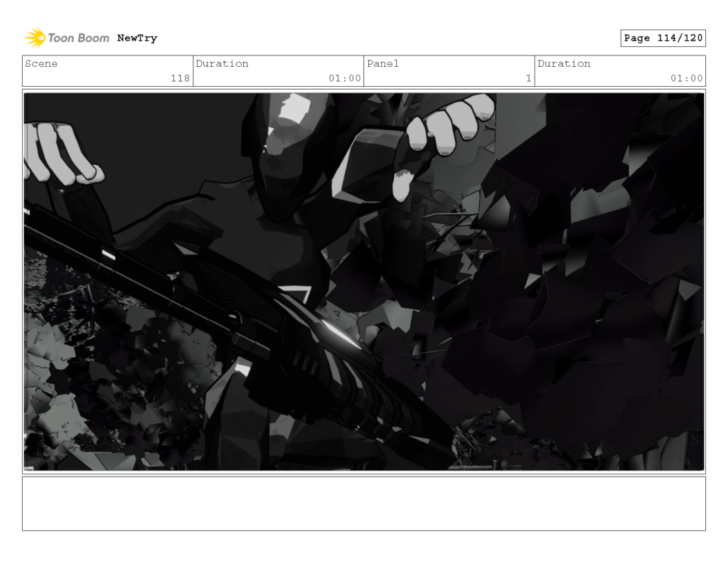Click the 118 scene number

pos(184,78)
